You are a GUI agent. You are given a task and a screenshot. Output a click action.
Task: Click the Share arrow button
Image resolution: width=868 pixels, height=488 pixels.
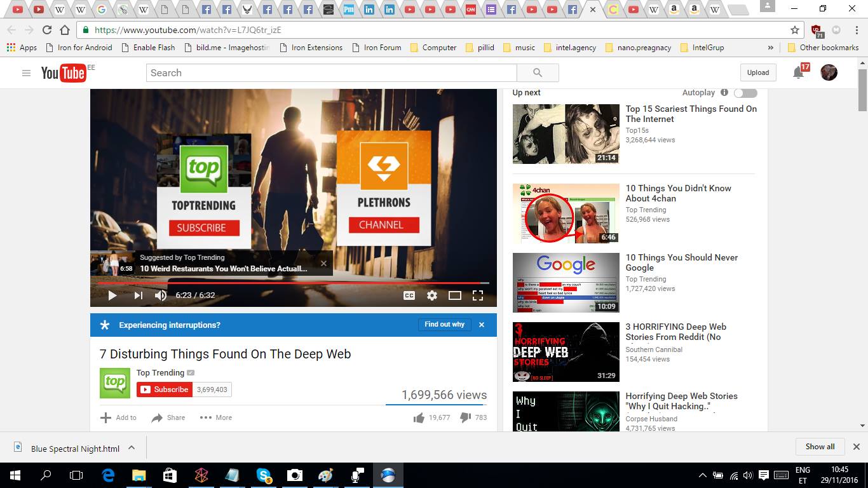168,417
